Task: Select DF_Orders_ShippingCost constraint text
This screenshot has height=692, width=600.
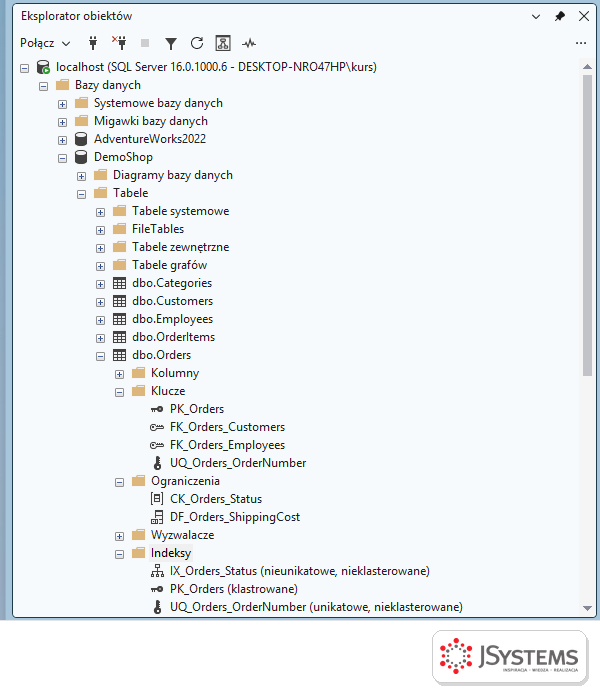Action: (x=235, y=517)
